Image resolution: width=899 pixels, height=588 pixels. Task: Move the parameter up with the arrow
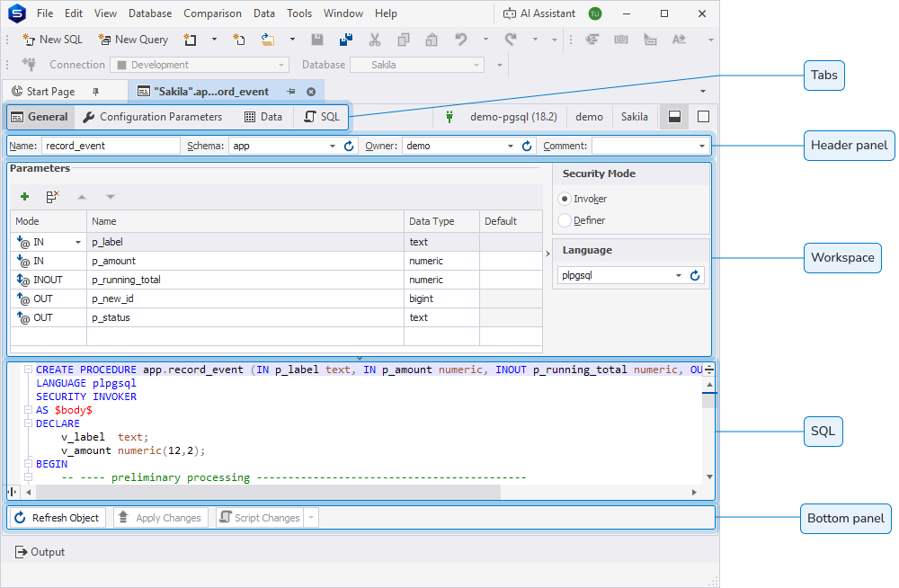(82, 197)
